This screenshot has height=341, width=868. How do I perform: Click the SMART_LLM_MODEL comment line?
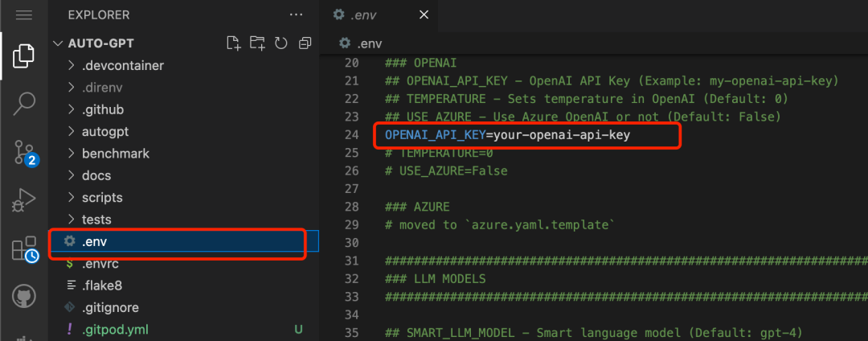(593, 332)
